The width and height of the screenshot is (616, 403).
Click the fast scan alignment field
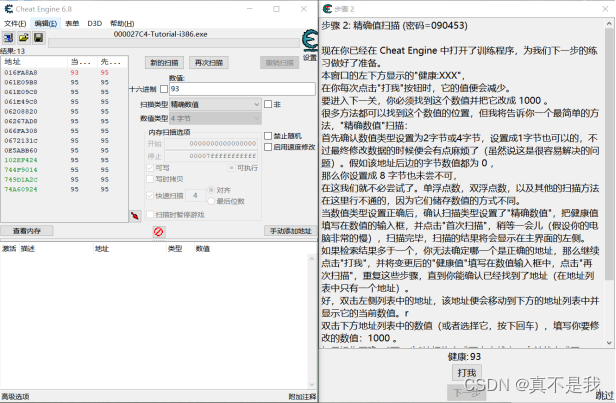(x=195, y=195)
